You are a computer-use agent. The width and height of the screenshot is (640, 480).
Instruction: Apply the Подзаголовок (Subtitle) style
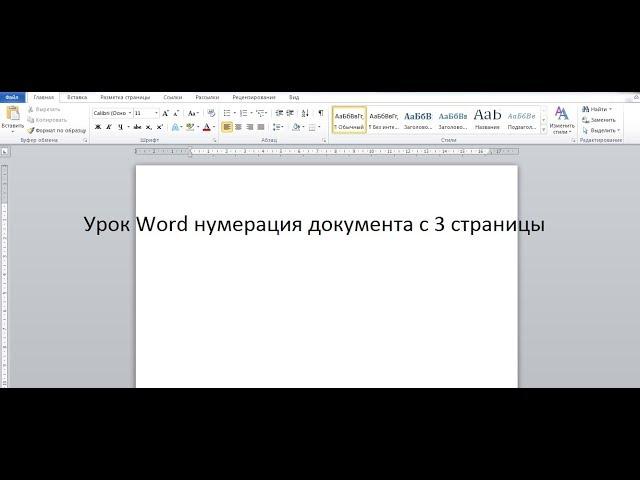tap(522, 120)
